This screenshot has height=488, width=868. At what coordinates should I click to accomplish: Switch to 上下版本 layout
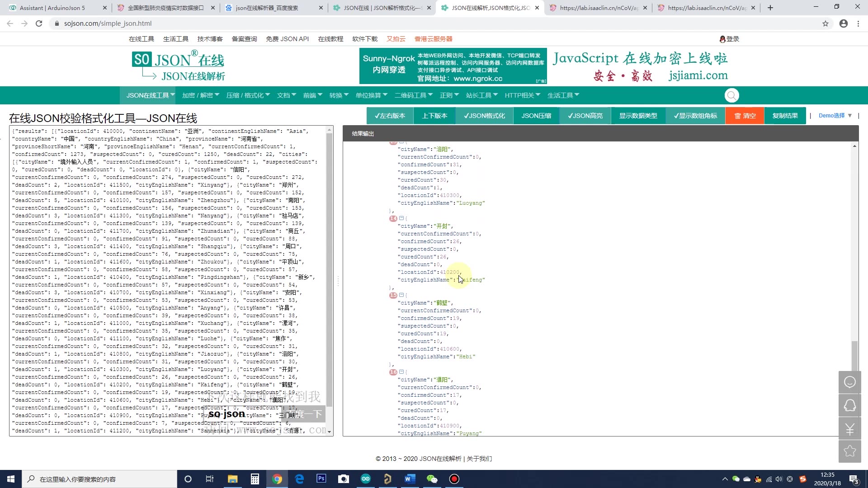[x=434, y=116]
